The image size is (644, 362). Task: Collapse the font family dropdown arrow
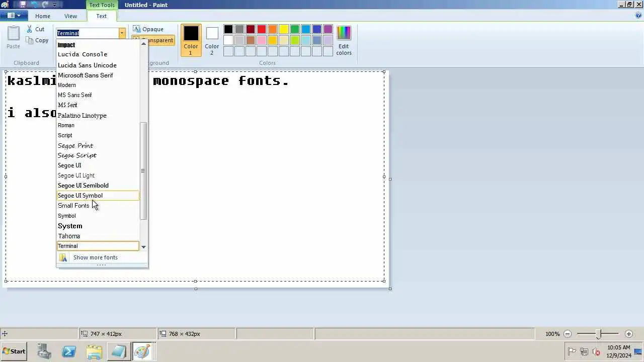[122, 33]
